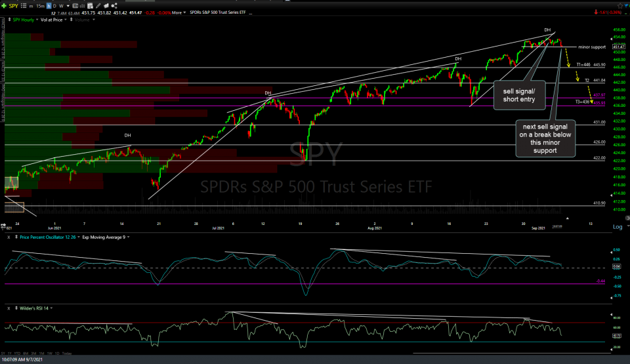Click the share chart icon

[x=114, y=6]
